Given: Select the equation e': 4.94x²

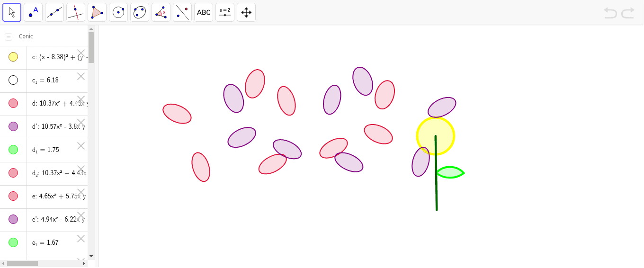Looking at the screenshot, I should 59,220.
